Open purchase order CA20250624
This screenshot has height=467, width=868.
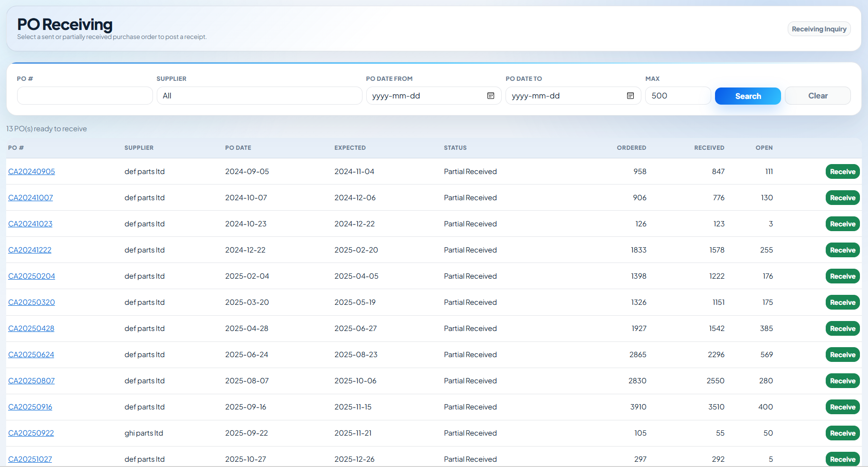point(31,355)
